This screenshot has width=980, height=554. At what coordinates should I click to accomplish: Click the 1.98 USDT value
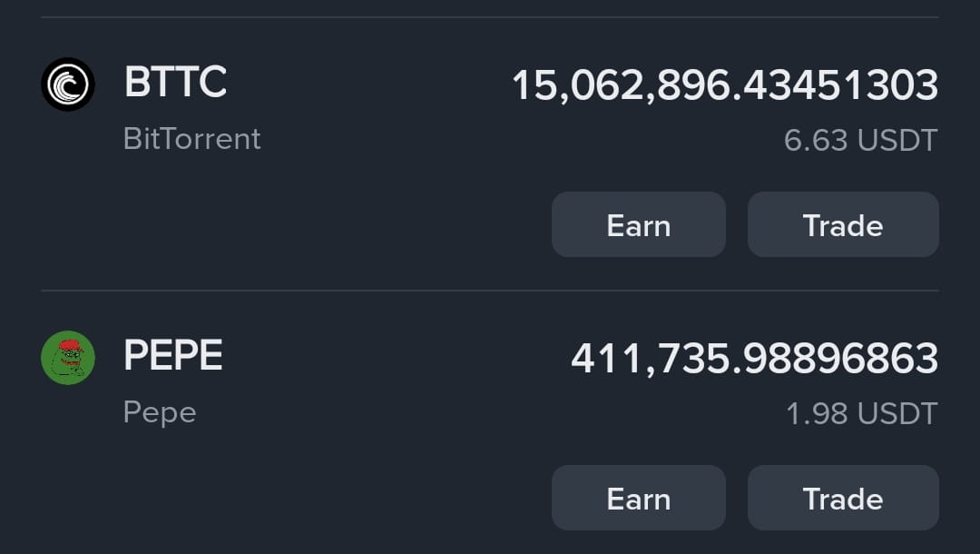pyautogui.click(x=862, y=414)
